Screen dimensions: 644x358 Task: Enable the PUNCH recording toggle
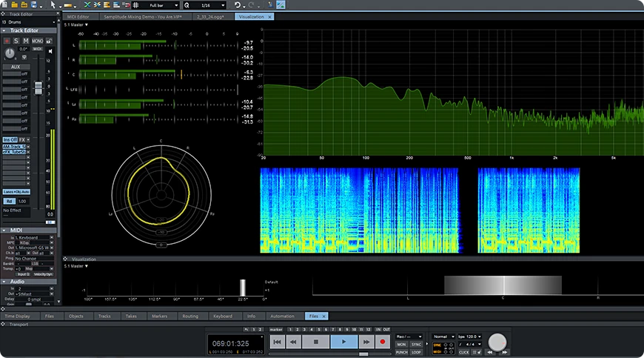tap(402, 352)
